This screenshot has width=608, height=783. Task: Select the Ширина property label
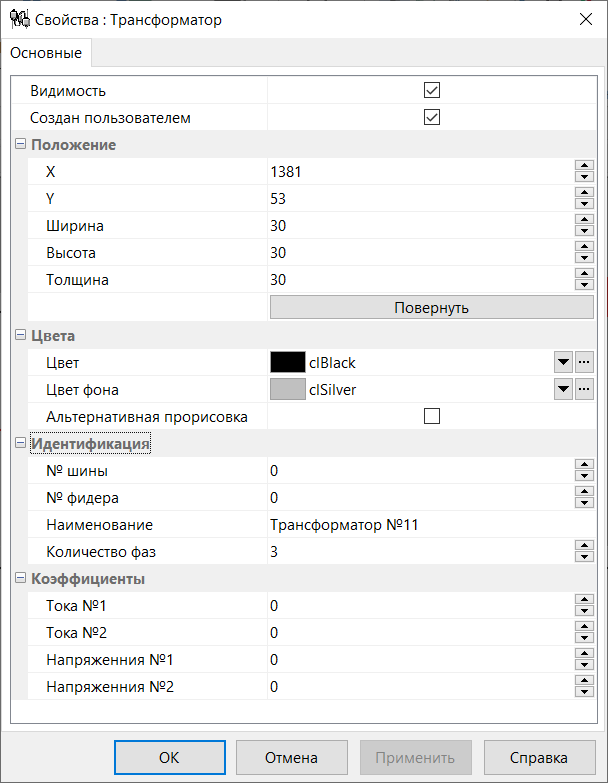pyautogui.click(x=75, y=226)
